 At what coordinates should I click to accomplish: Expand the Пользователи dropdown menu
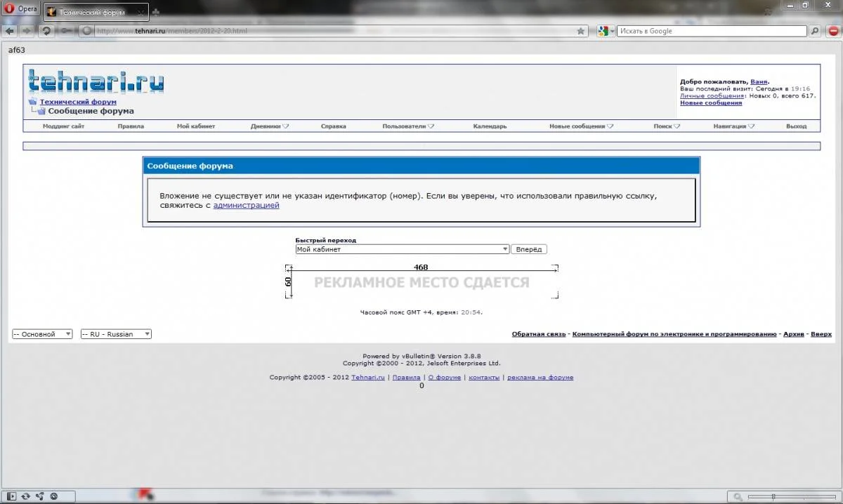click(408, 126)
